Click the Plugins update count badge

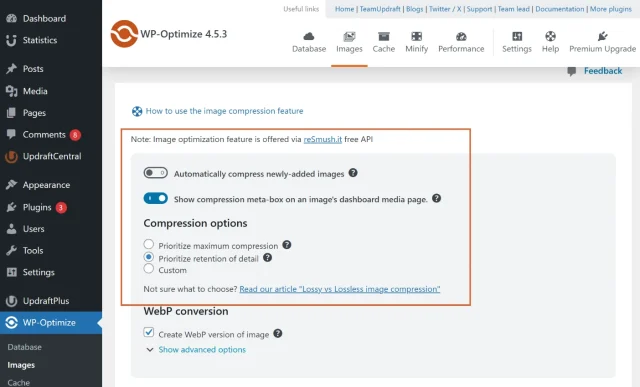pos(61,207)
